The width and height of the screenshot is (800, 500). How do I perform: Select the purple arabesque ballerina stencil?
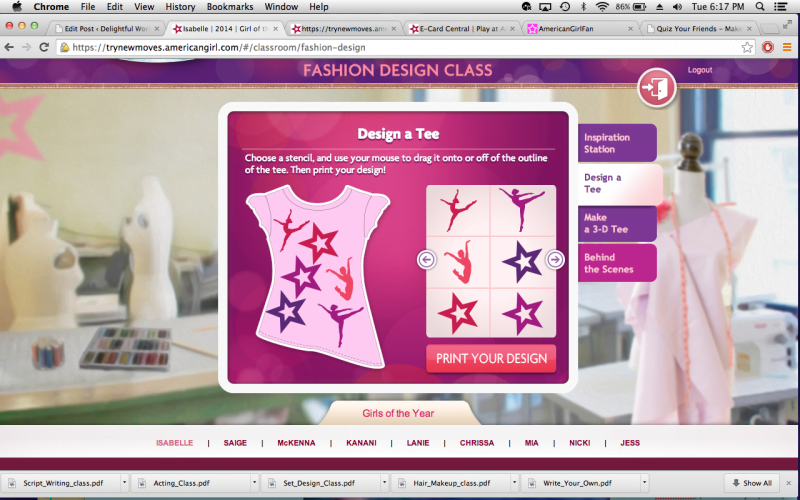(522, 209)
